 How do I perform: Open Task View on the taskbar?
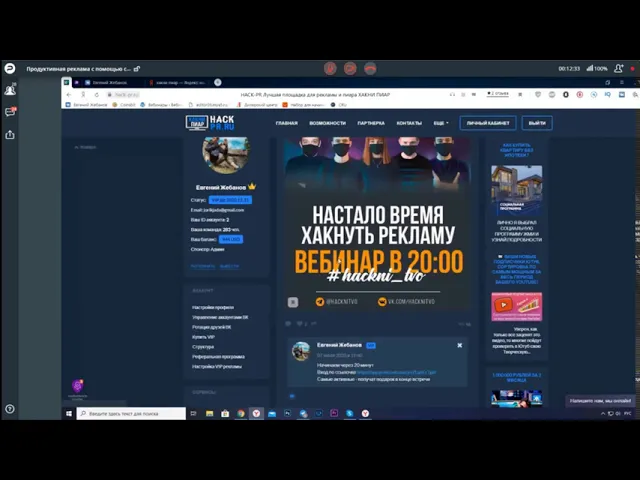point(193,413)
